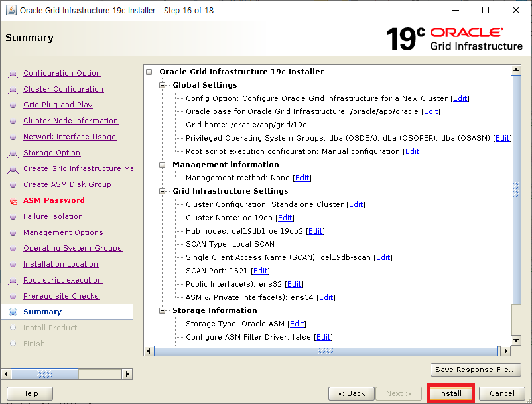Viewport: 532px width, 404px height.
Task: Open Help for the installer
Action: [30, 393]
